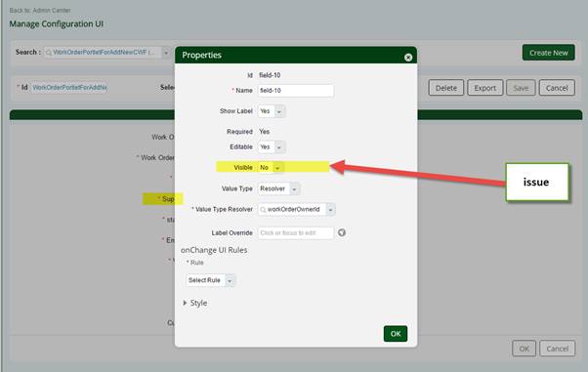
Task: Close the Properties dialog with X icon
Action: [x=408, y=57]
